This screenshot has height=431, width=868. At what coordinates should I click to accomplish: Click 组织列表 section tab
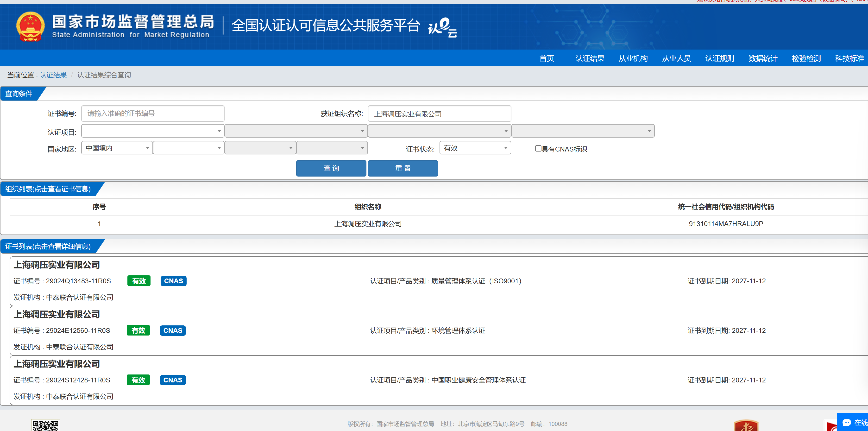(x=48, y=189)
